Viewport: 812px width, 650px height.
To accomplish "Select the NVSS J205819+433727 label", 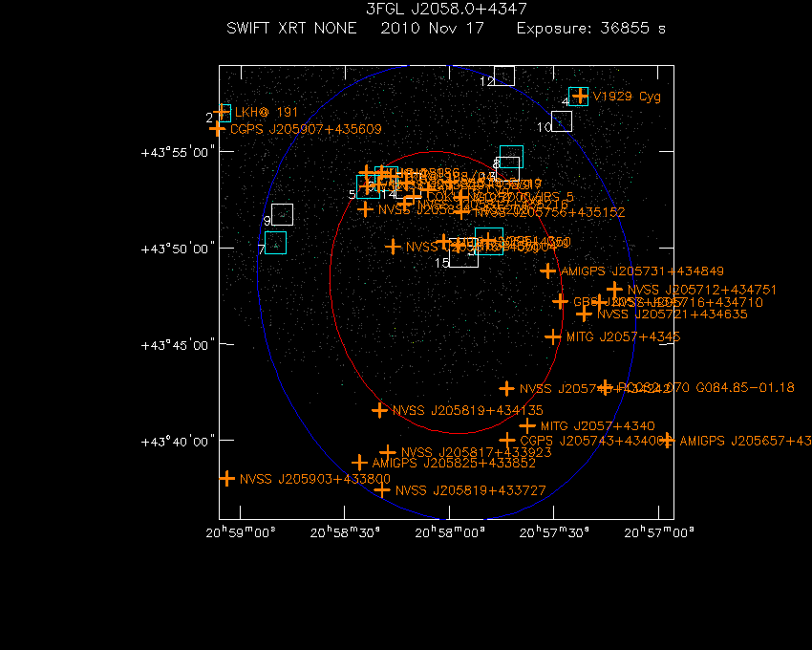I will 470,490.
